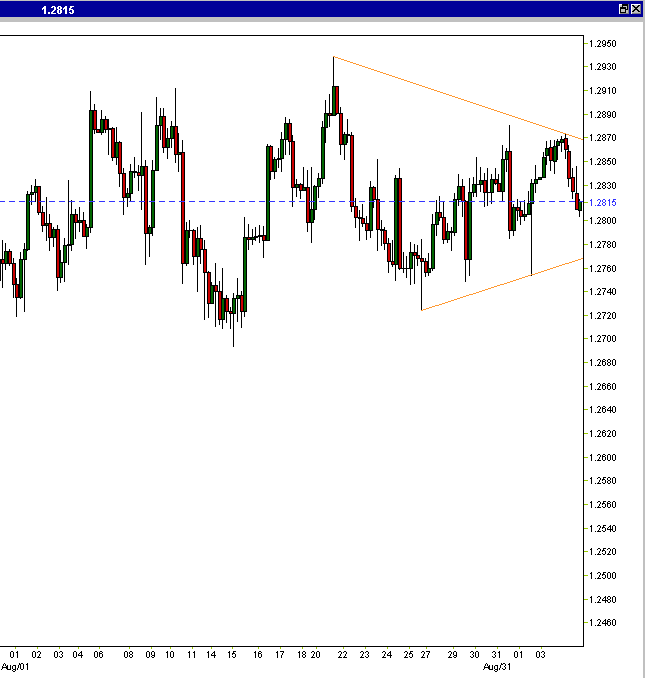Click the 18 date axis label
Screen dimensions: 645x678
click(302, 655)
